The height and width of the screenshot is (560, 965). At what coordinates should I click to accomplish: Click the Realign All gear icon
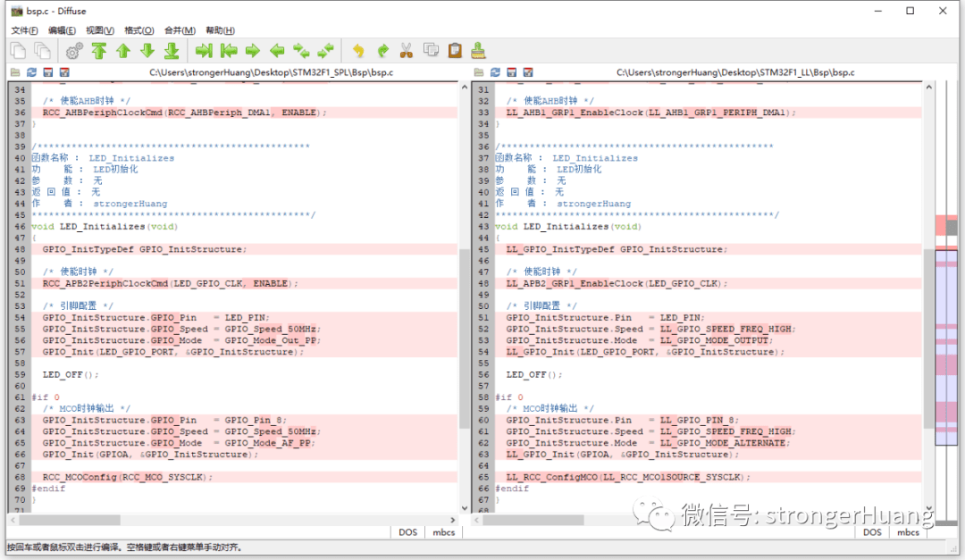click(x=74, y=50)
